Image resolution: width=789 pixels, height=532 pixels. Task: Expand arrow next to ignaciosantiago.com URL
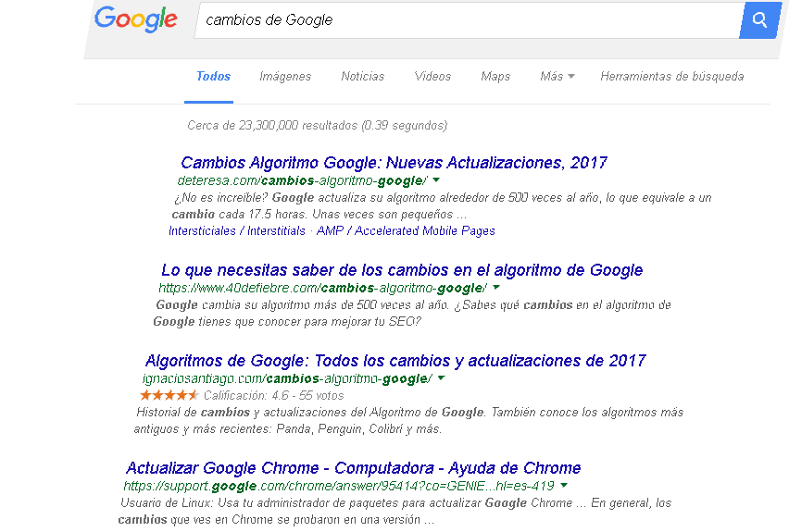tap(442, 378)
